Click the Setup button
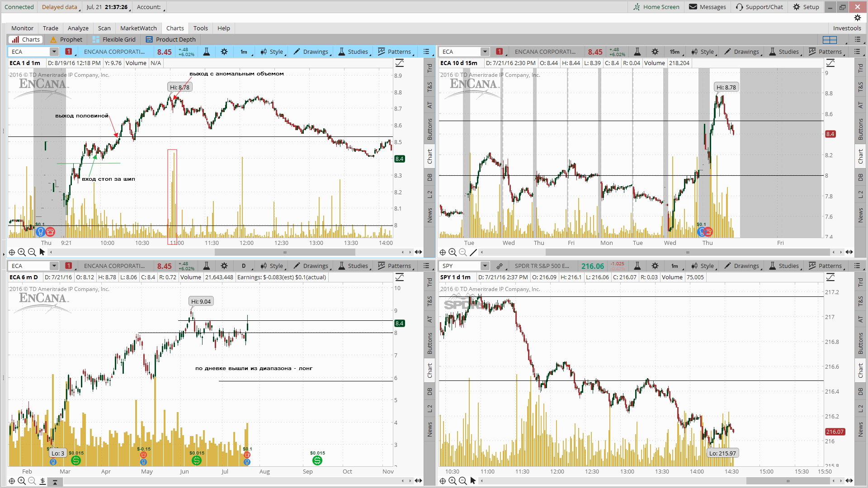 [806, 7]
